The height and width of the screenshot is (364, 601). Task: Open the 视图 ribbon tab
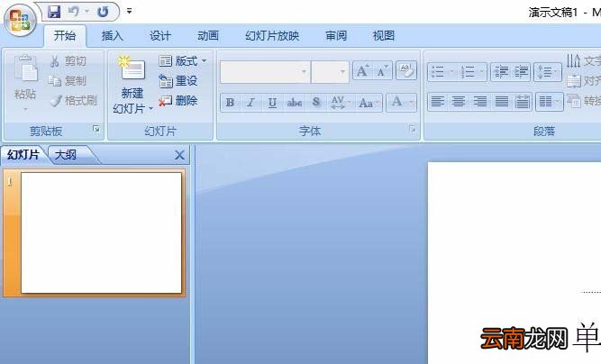point(384,36)
